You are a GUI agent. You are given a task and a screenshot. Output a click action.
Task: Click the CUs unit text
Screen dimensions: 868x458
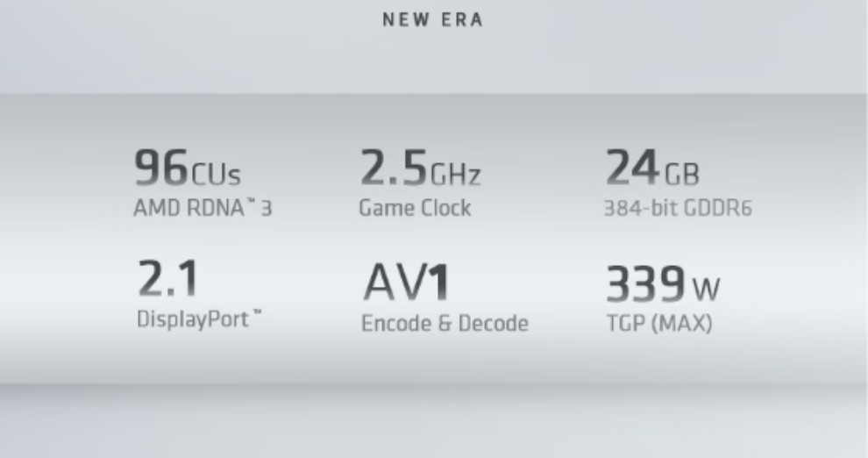tap(215, 174)
